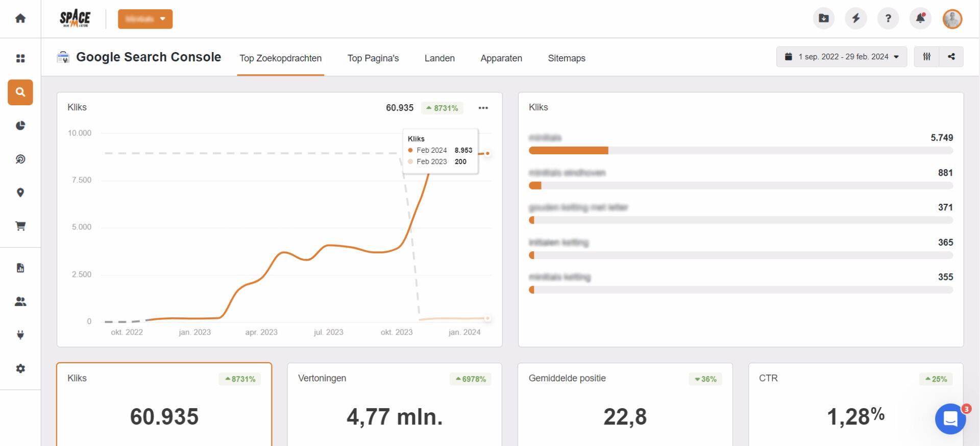Click the top keyword's orange progress bar
Image resolution: width=980 pixels, height=446 pixels.
[568, 150]
